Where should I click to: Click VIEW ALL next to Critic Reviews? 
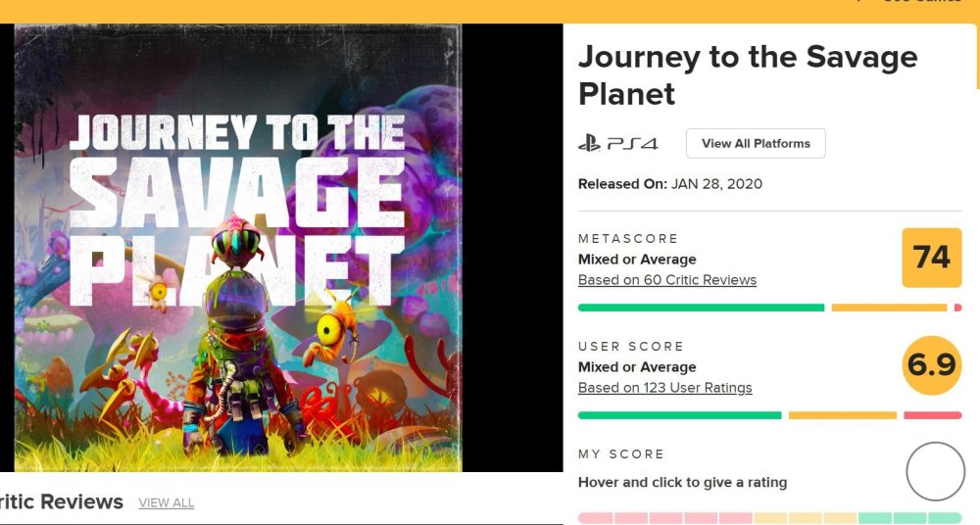point(167,503)
